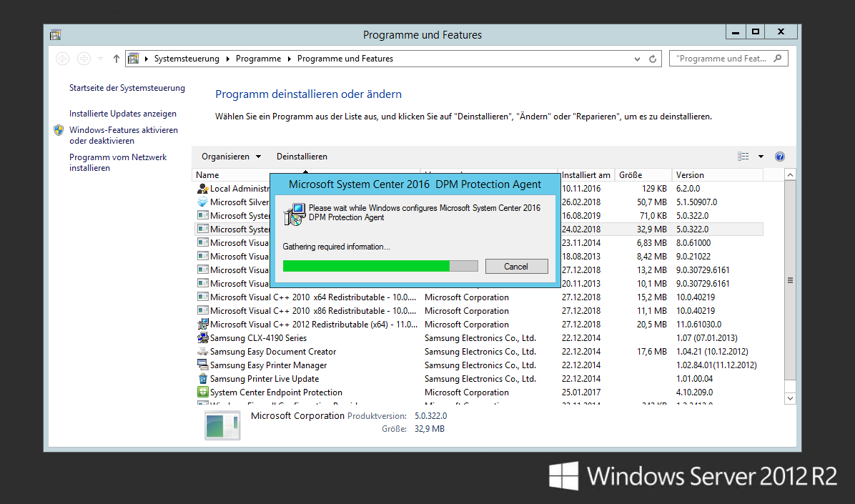Select install date 16.08.2019
Viewport: 855px width, 504px height.
(x=581, y=215)
